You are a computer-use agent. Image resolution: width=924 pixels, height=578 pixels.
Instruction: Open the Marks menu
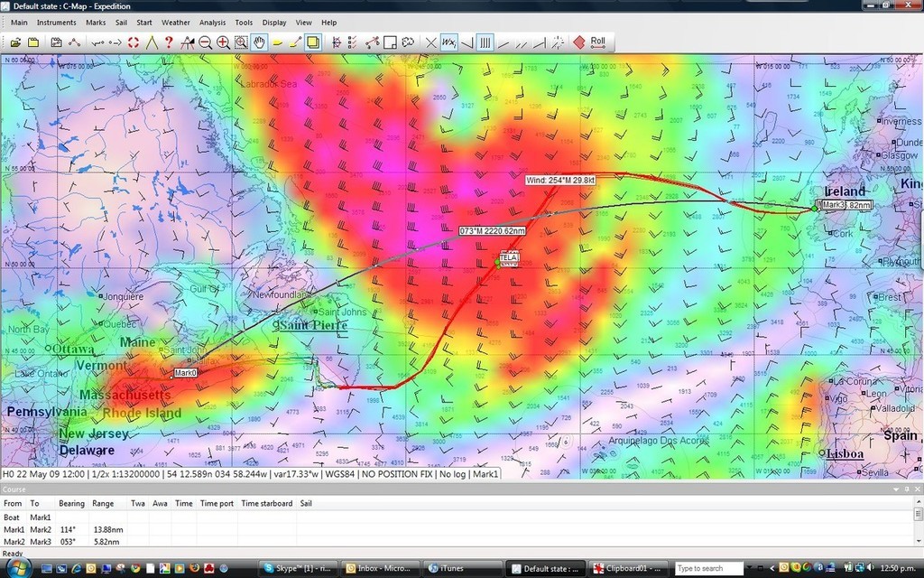click(96, 23)
